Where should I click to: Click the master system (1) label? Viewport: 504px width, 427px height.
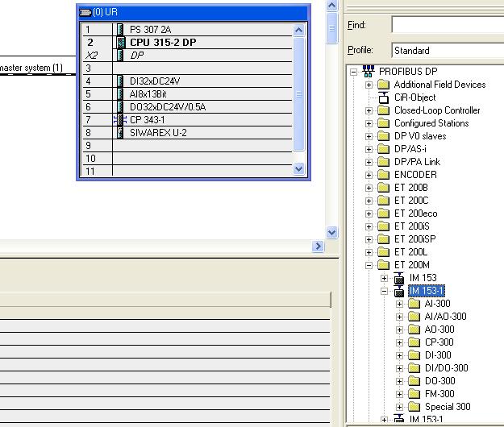click(x=31, y=68)
